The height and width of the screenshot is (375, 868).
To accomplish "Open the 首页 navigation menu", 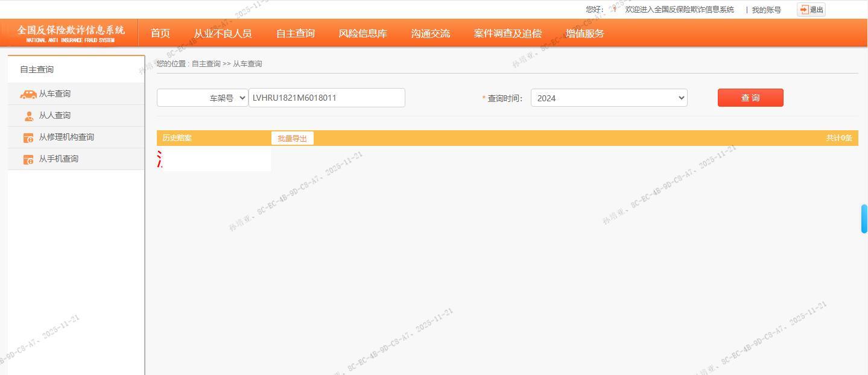I will pos(160,33).
